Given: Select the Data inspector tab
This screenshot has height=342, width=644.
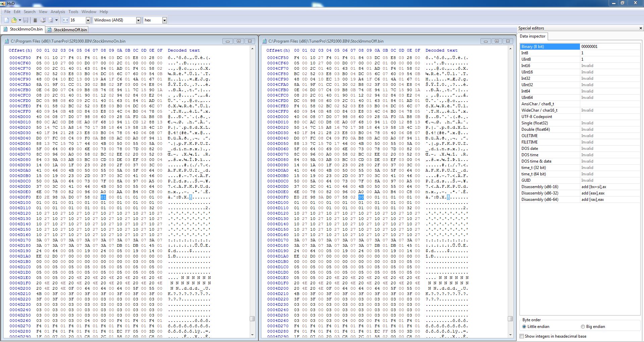Looking at the screenshot, I should coord(533,36).
